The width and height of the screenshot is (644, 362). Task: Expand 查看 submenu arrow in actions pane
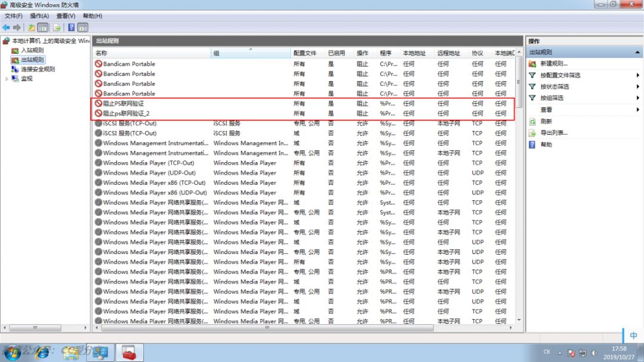(637, 109)
